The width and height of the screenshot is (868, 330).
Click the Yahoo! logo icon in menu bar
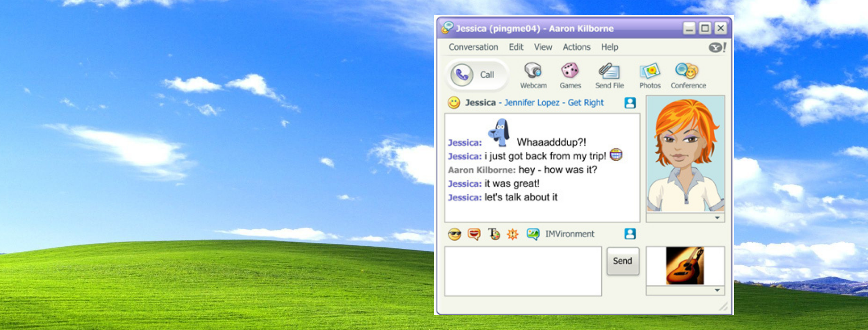718,47
